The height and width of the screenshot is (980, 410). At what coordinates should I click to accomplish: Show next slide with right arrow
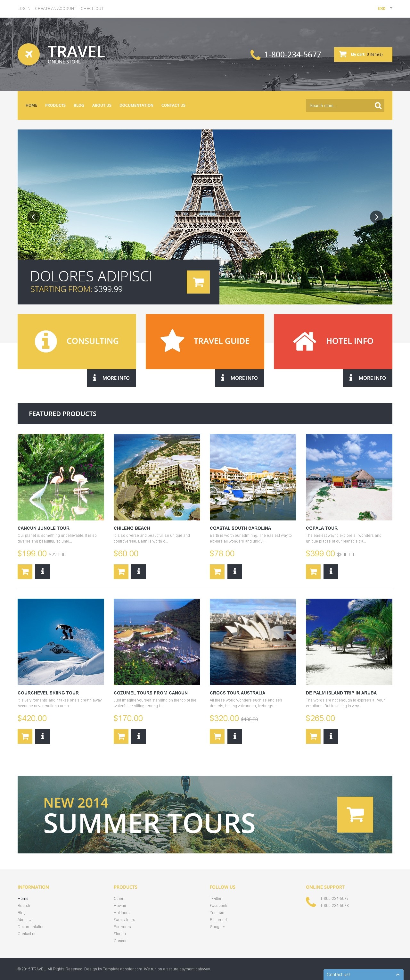coord(376,217)
